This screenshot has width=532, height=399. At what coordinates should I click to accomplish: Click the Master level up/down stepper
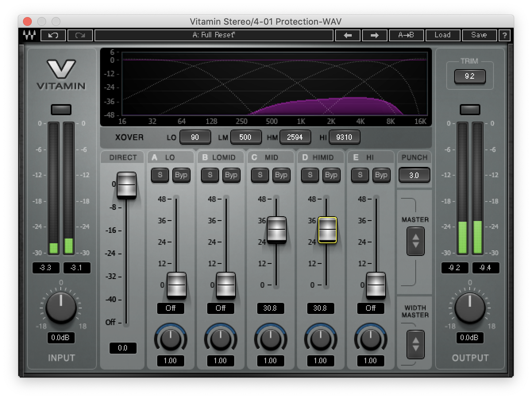[x=416, y=241]
